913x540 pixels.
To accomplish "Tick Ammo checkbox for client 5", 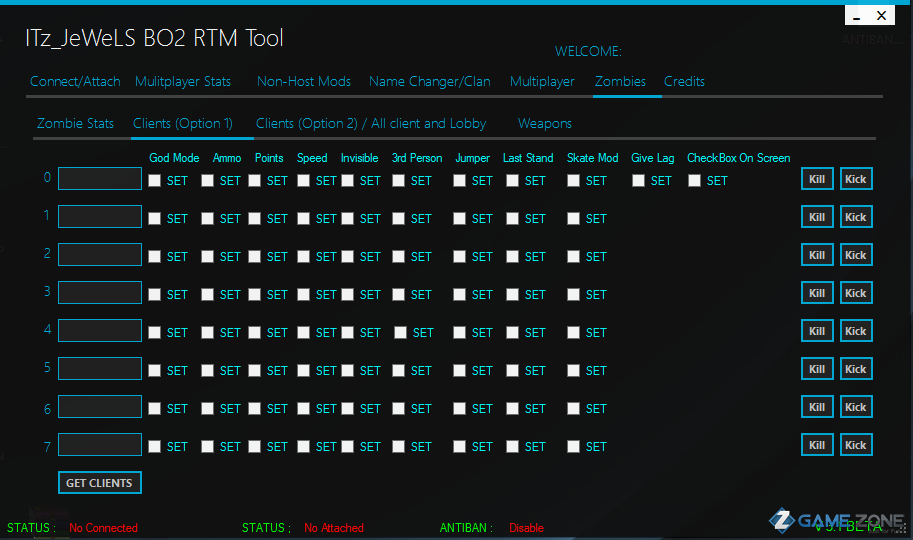I will (207, 370).
